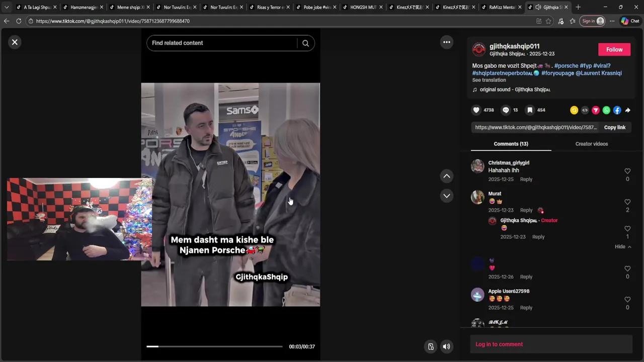
Task: Click the yellow repost icon
Action: (574, 110)
